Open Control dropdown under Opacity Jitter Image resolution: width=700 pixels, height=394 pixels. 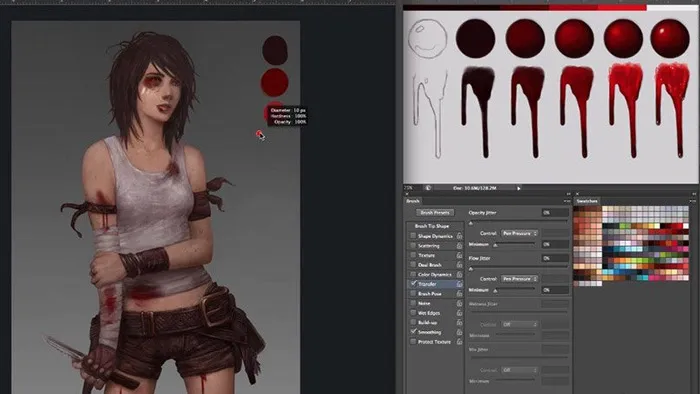(520, 233)
